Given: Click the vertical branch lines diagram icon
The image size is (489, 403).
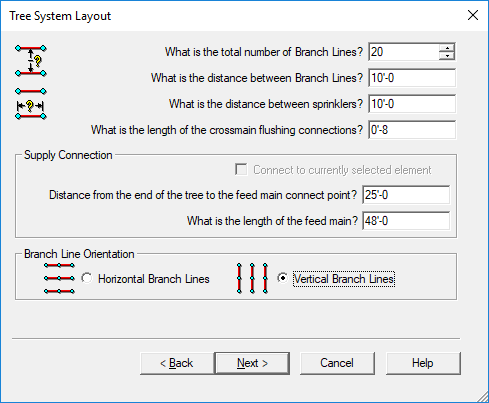Looking at the screenshot, I should (252, 278).
